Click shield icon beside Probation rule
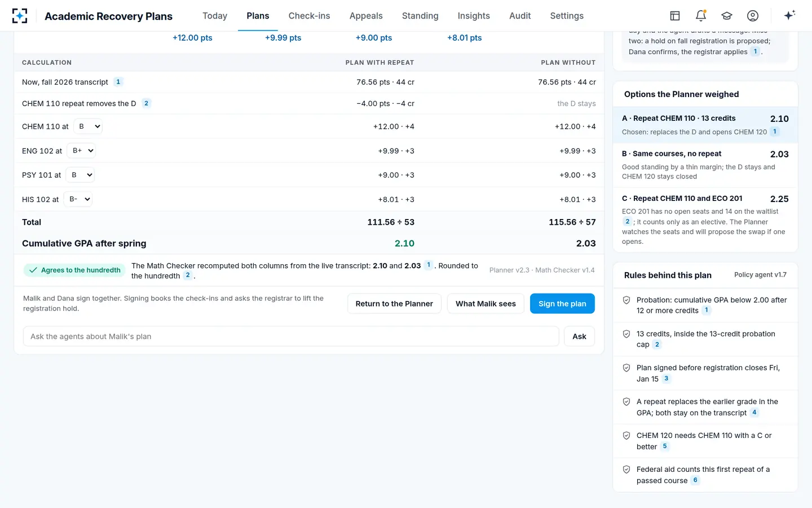 click(x=626, y=300)
